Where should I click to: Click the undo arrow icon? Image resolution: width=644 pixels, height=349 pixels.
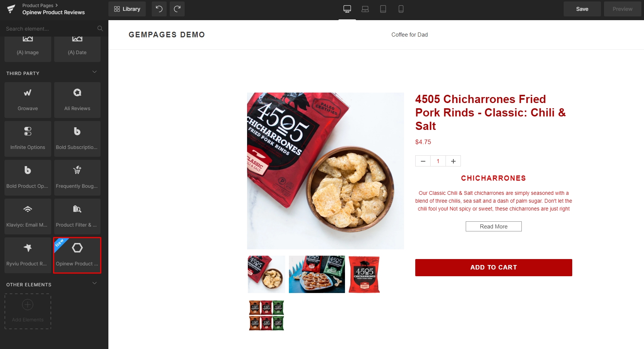click(x=159, y=9)
